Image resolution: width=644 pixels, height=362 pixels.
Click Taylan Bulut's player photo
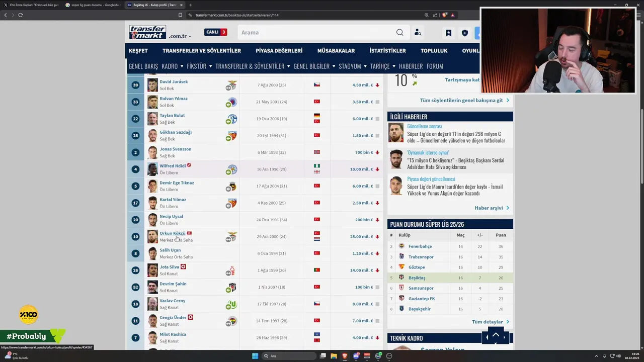152,119
